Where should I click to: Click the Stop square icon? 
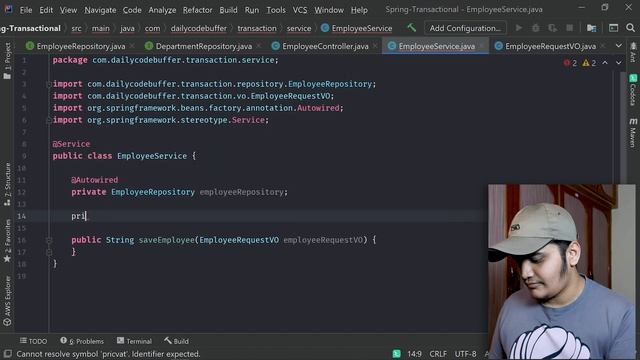pyautogui.click(x=569, y=28)
